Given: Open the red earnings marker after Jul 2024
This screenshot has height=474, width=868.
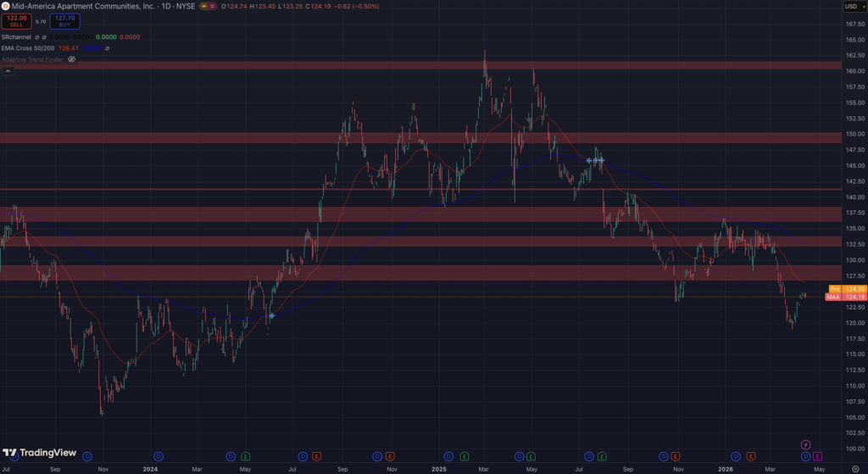Looking at the screenshot, I should [x=317, y=456].
